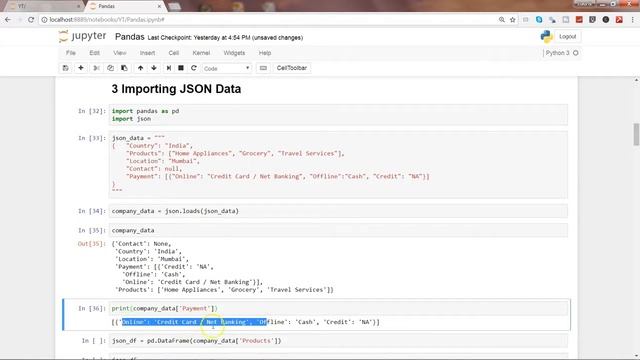This screenshot has width=640, height=360.
Task: Copy selected cells icon in Jupyter toolbar
Action: click(110, 68)
